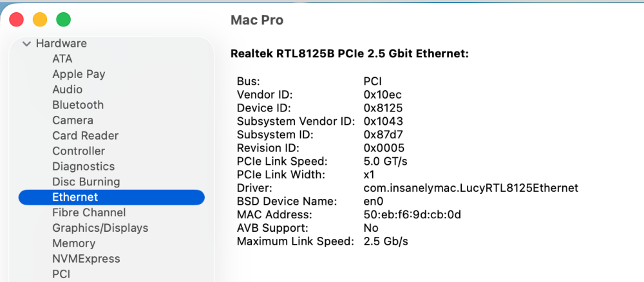Click the MAC Address: field label

(x=274, y=214)
